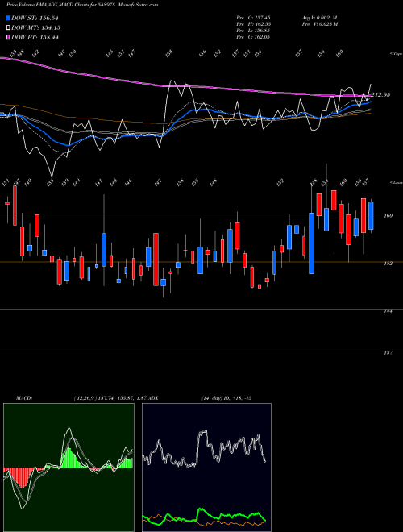Click the MACD values '157.74, 155.87, 1.87'
The height and width of the screenshot is (532, 403).
pyautogui.click(x=123, y=398)
